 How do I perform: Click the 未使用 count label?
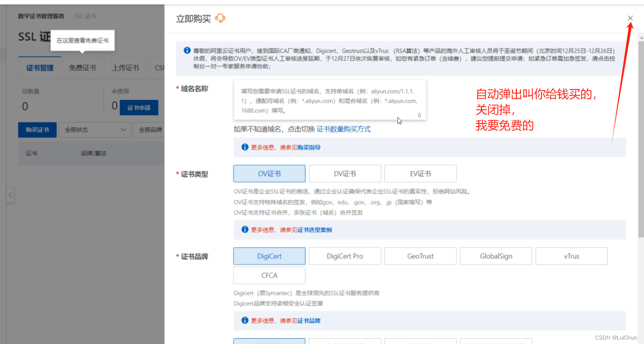[120, 91]
